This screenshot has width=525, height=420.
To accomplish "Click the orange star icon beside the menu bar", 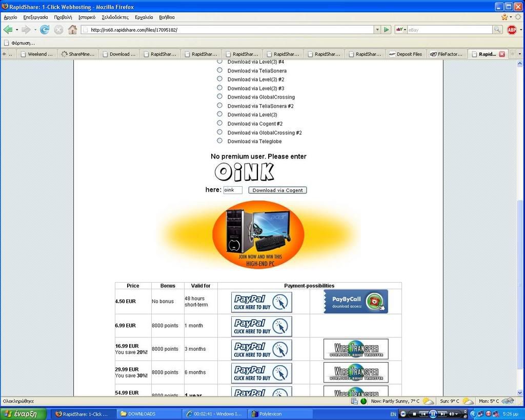I will pyautogui.click(x=504, y=17).
